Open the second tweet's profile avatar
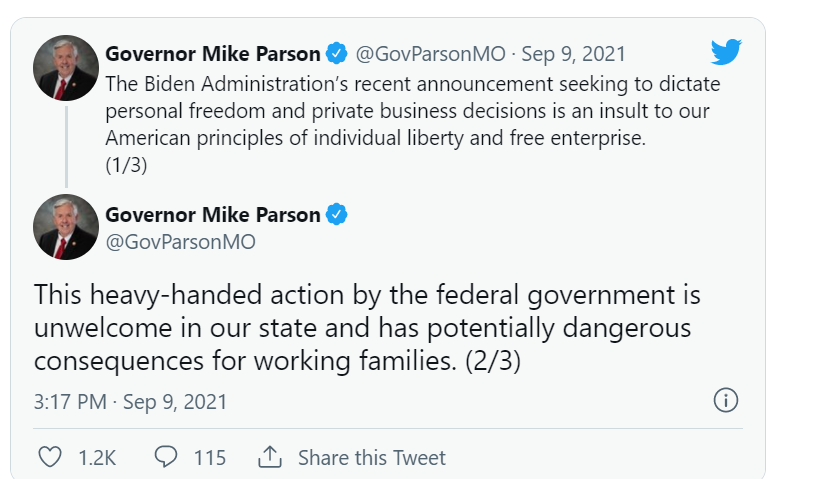Screen dimensions: 813x479 66,227
